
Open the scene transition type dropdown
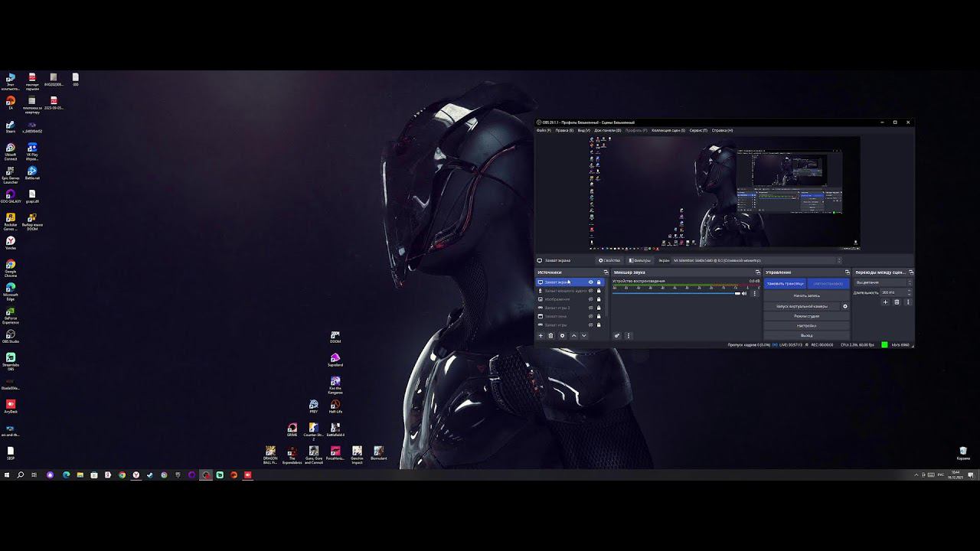[x=884, y=282]
